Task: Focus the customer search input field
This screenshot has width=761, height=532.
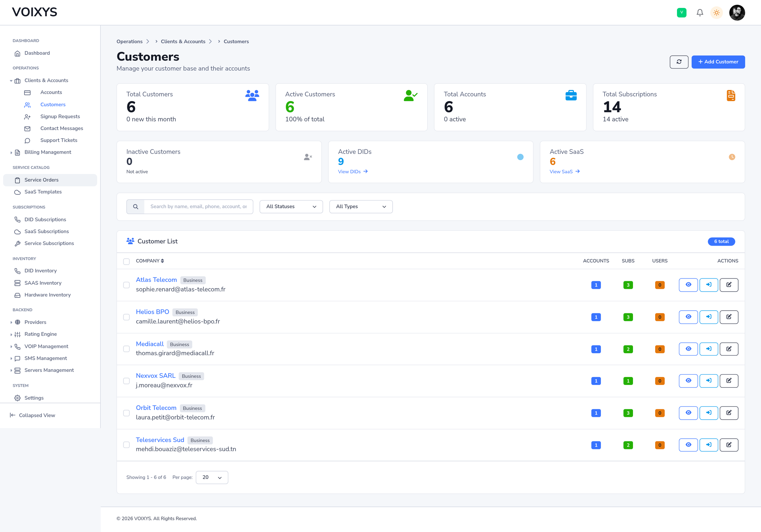Action: pyautogui.click(x=199, y=207)
